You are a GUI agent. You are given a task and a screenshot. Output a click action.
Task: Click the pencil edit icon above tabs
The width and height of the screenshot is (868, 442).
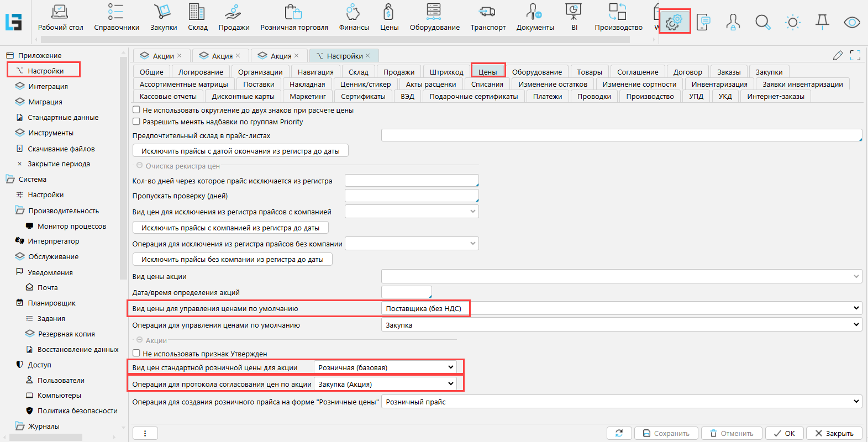(838, 55)
